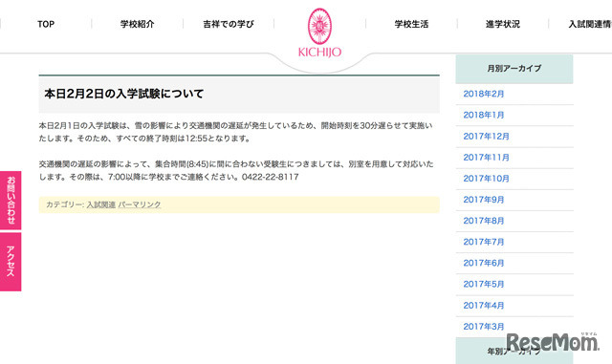Open the 2017年7月 archive

pyautogui.click(x=484, y=242)
